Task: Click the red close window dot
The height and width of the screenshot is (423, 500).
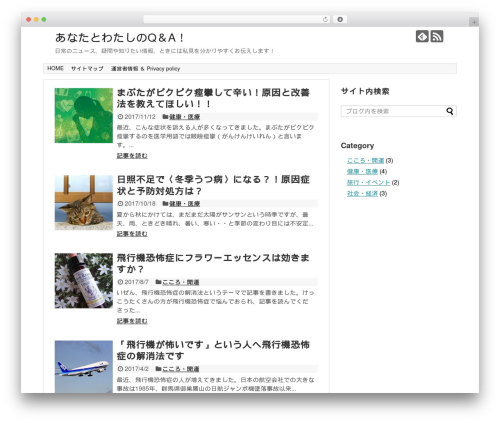Action: [29, 19]
